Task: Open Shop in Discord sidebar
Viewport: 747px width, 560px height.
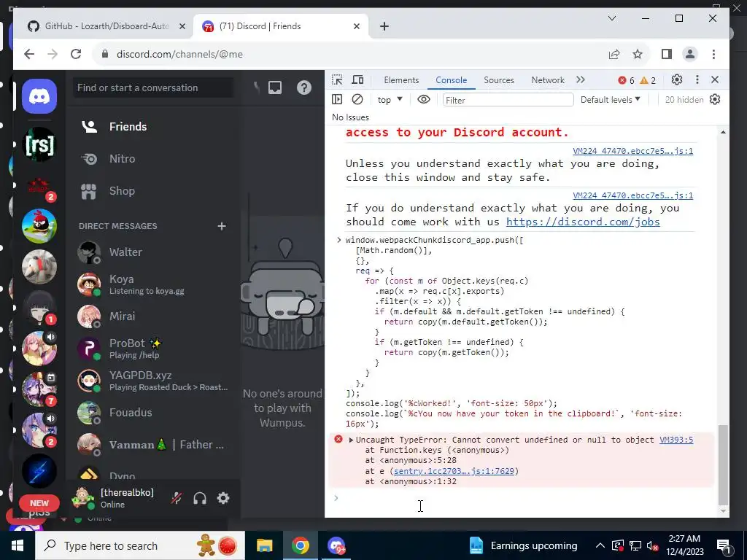Action: (153, 191)
